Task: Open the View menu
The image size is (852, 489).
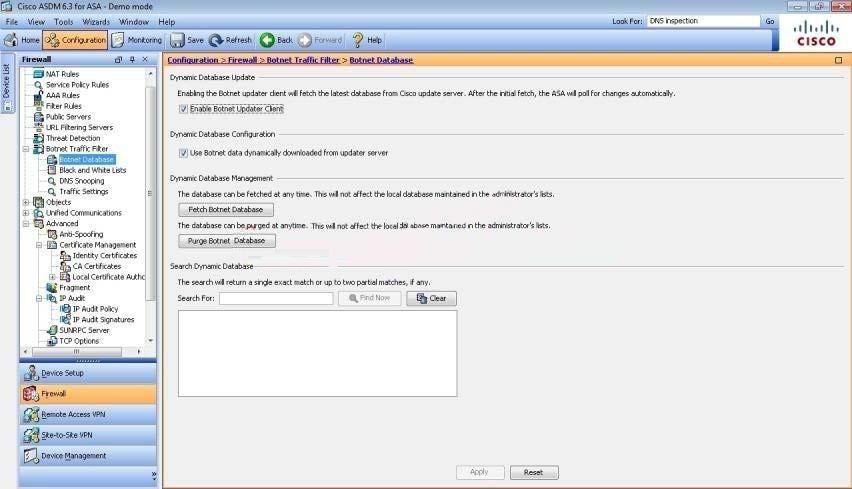Action: (x=36, y=22)
